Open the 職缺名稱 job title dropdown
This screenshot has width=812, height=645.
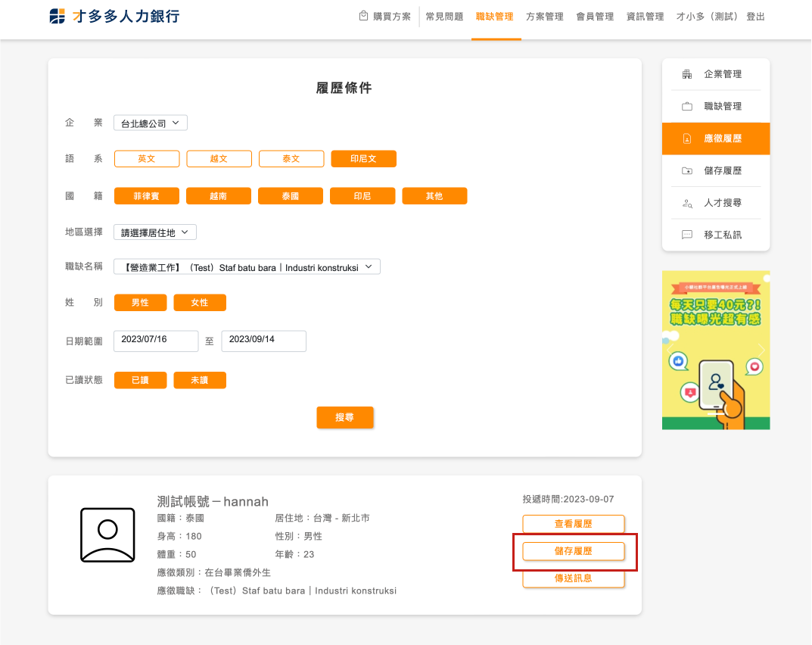247,267
